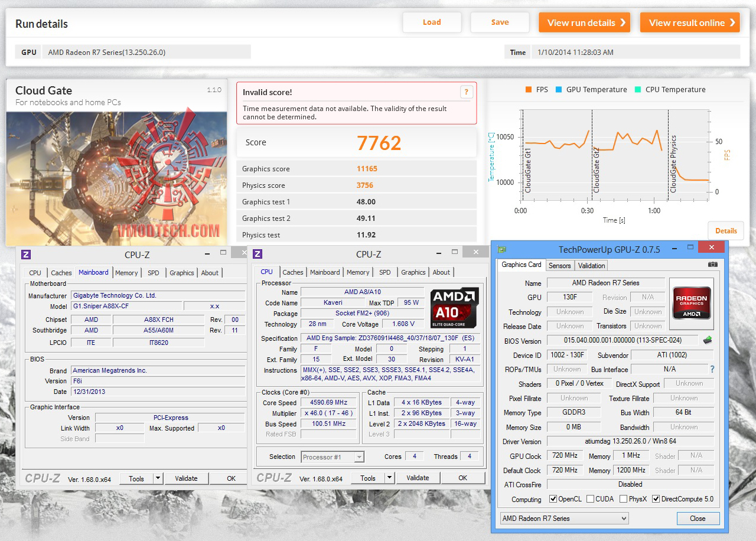Click the teal CPU Temperature legend marker
756x541 pixels.
coord(637,90)
